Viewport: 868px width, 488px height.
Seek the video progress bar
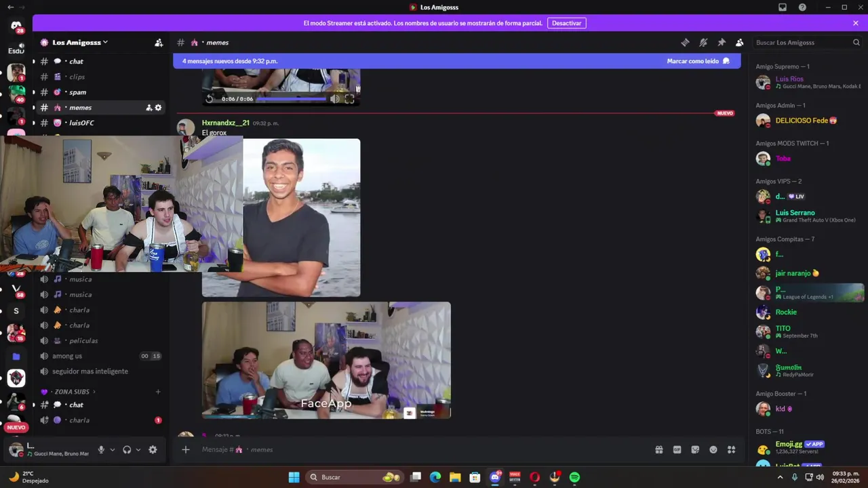tap(291, 99)
